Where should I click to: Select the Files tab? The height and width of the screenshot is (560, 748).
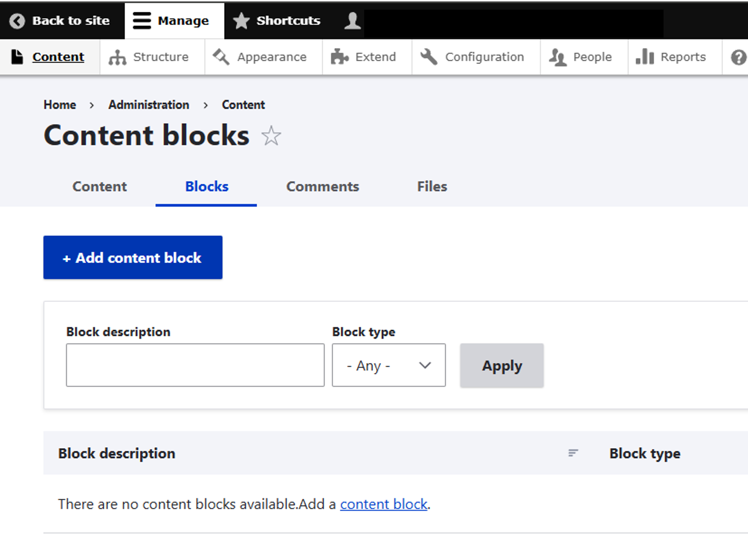click(431, 187)
